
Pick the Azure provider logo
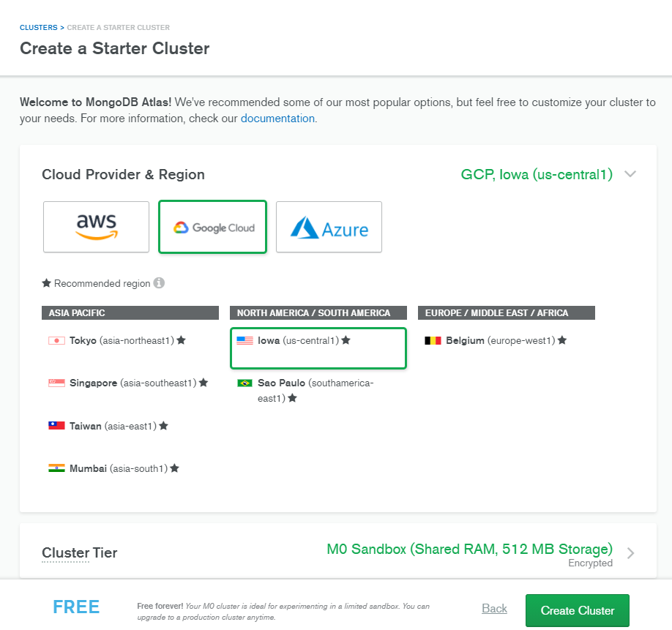coord(329,227)
